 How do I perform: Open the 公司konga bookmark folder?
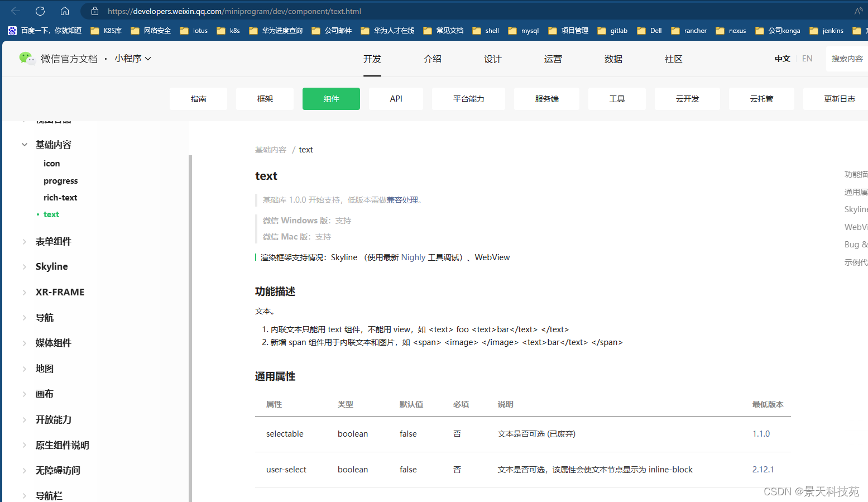click(x=778, y=31)
